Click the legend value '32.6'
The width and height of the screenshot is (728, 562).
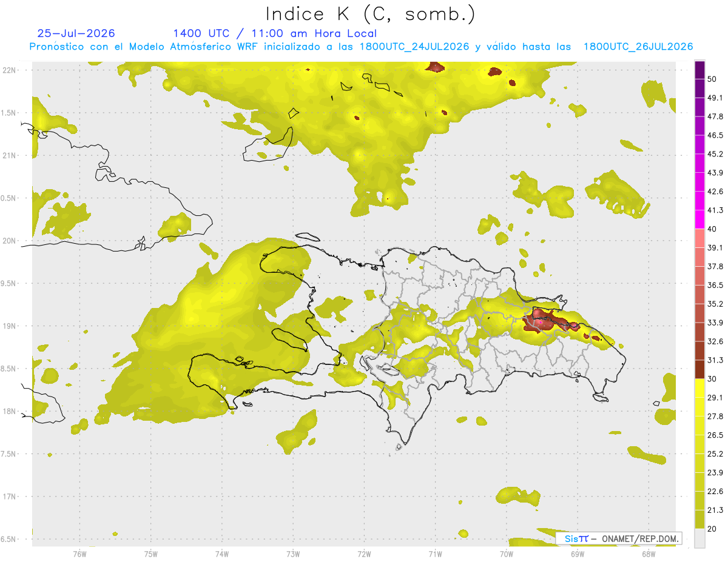pyautogui.click(x=715, y=341)
